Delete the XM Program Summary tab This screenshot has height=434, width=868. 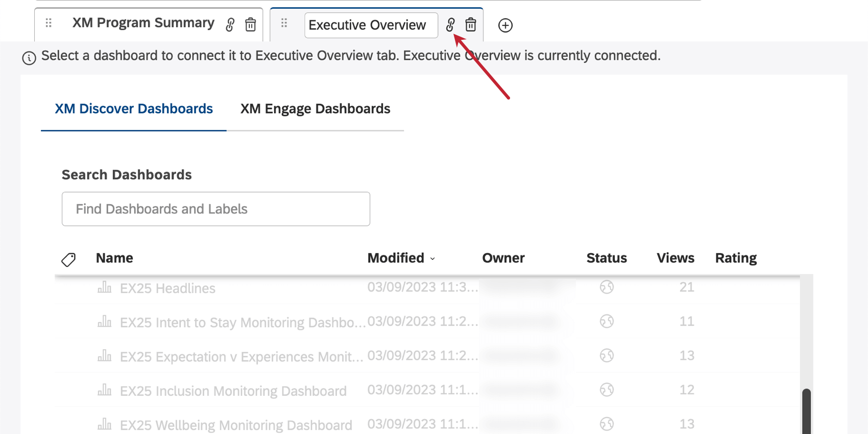(250, 25)
